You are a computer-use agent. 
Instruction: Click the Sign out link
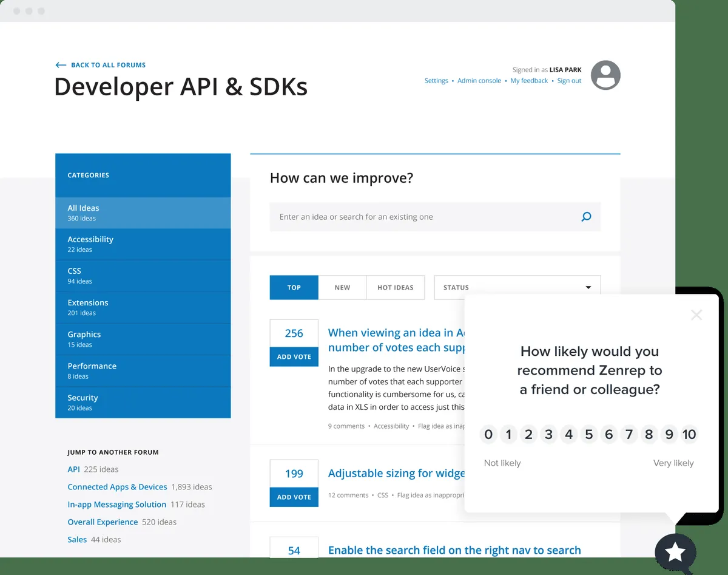569,81
